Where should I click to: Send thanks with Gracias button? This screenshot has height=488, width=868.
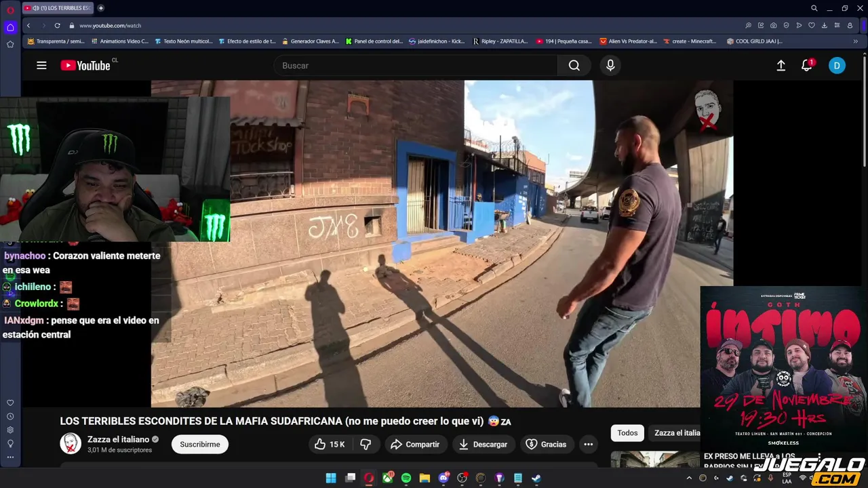click(x=546, y=445)
